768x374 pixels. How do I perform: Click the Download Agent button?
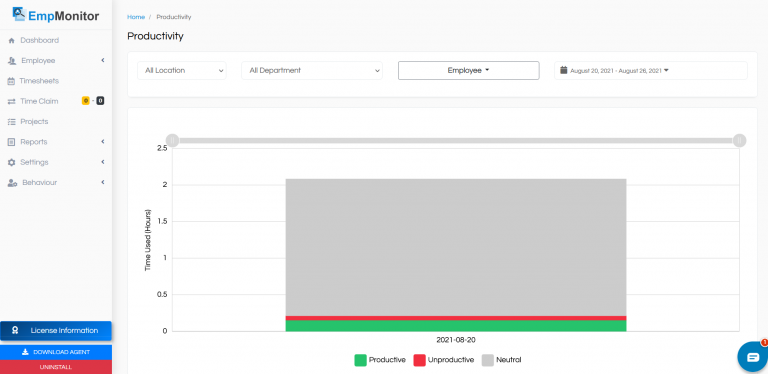(56, 352)
